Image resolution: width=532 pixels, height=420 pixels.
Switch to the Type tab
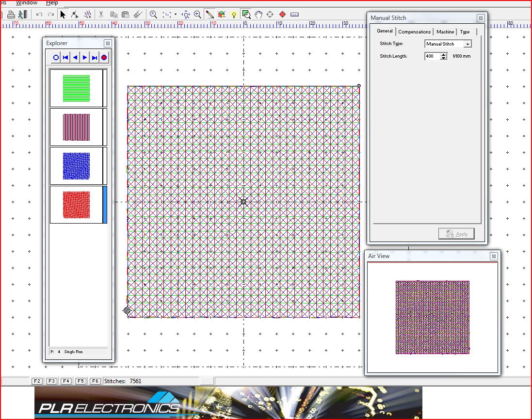[465, 32]
